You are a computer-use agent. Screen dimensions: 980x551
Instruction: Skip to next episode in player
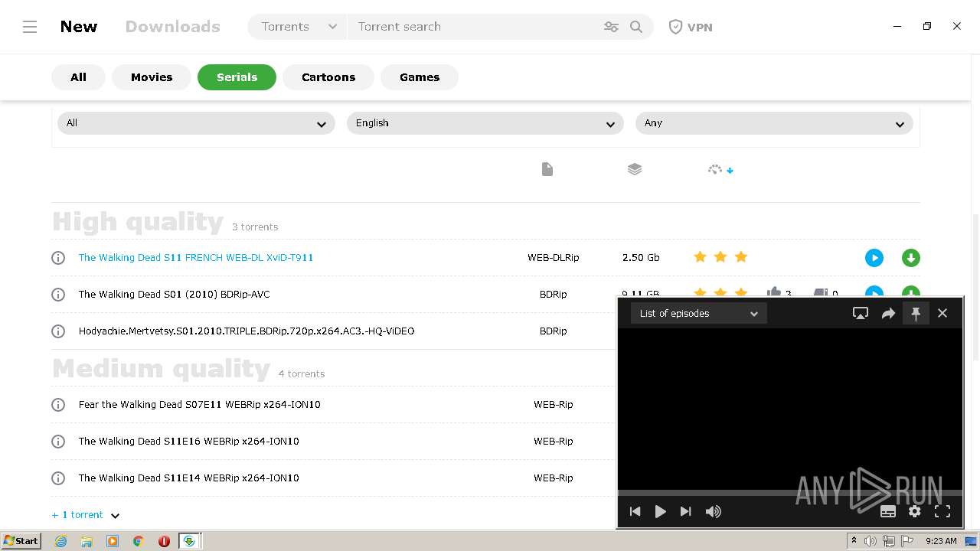coord(686,511)
